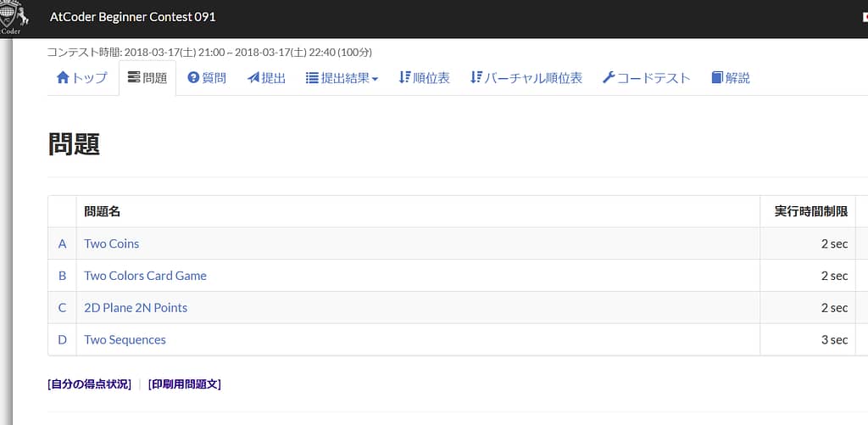Image resolution: width=868 pixels, height=425 pixels.
Task: Click the book icon beside 解説
Action: pyautogui.click(x=717, y=77)
